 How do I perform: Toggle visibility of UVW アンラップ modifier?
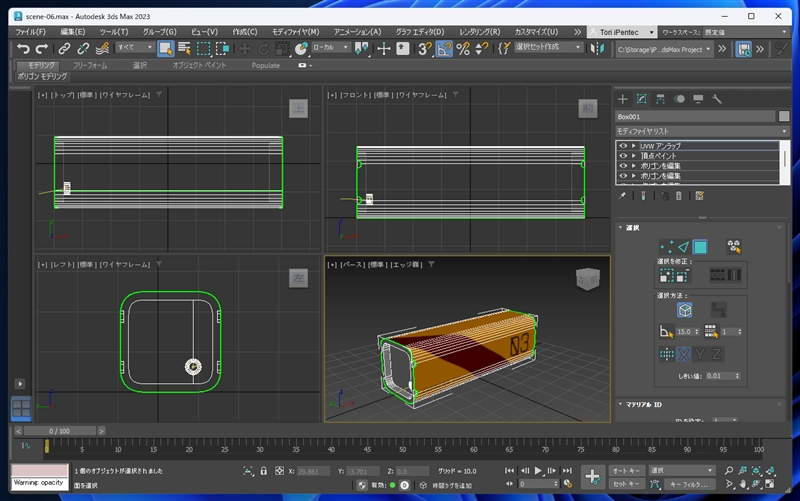coord(623,146)
